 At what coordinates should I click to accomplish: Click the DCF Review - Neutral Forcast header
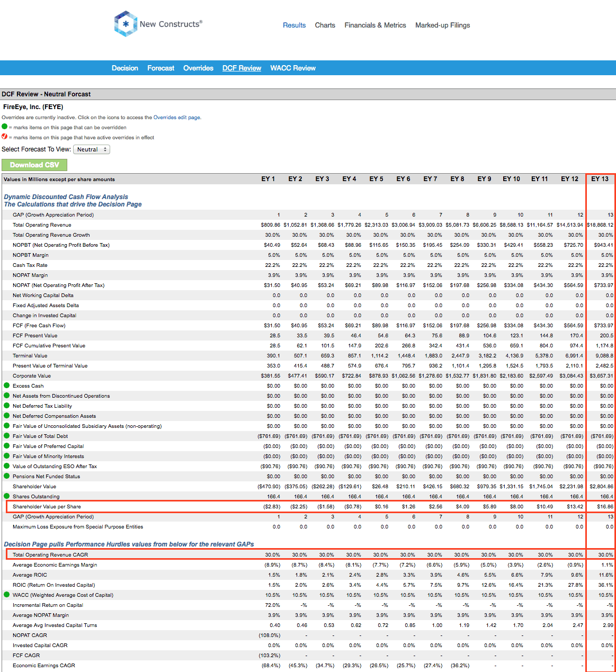pos(46,94)
